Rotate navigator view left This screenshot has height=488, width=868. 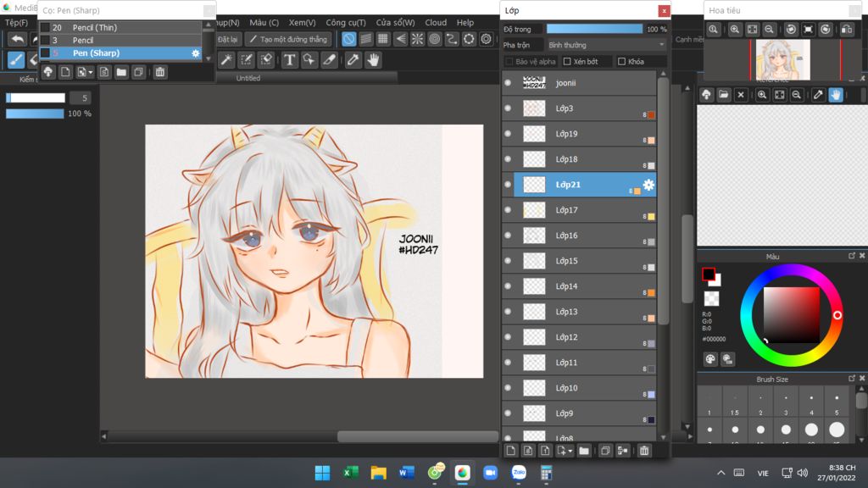point(791,30)
